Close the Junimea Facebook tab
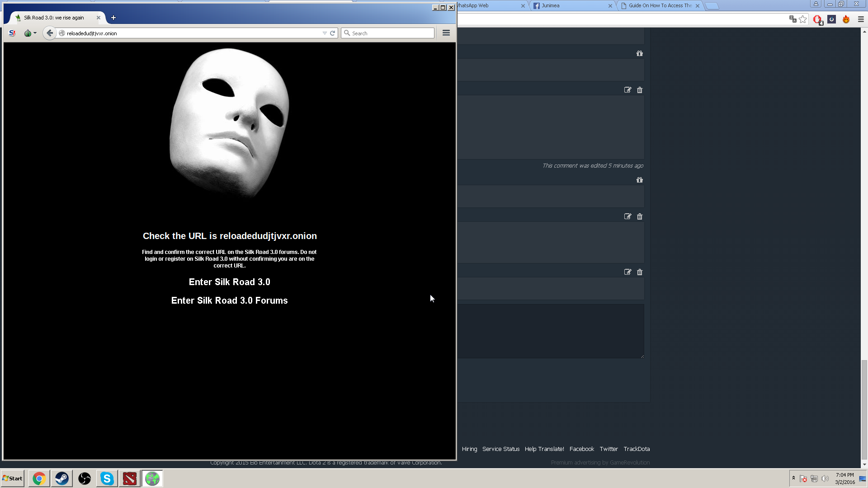Viewport: 868px width, 488px height. coord(610,6)
